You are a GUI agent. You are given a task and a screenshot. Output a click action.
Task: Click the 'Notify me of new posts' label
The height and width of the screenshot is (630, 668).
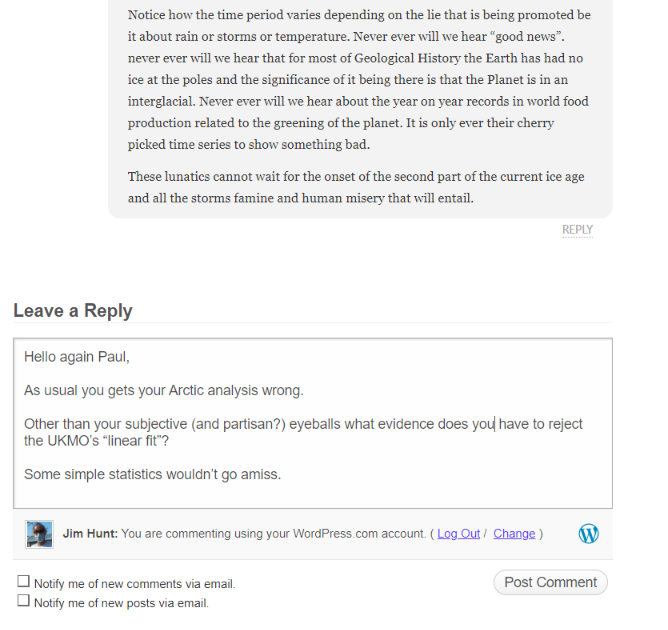[121, 603]
